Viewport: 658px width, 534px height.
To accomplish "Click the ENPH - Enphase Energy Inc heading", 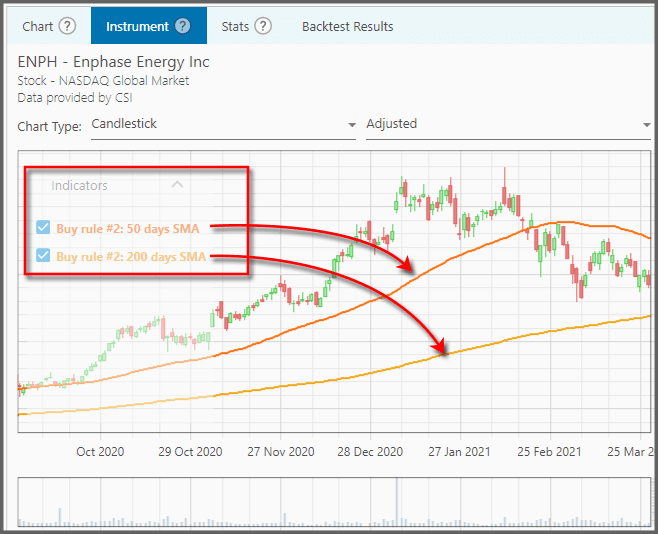I will pos(113,62).
